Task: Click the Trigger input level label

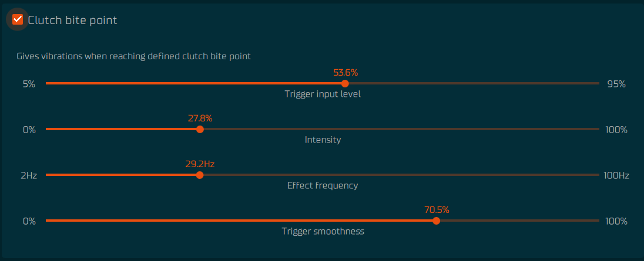Action: click(323, 94)
